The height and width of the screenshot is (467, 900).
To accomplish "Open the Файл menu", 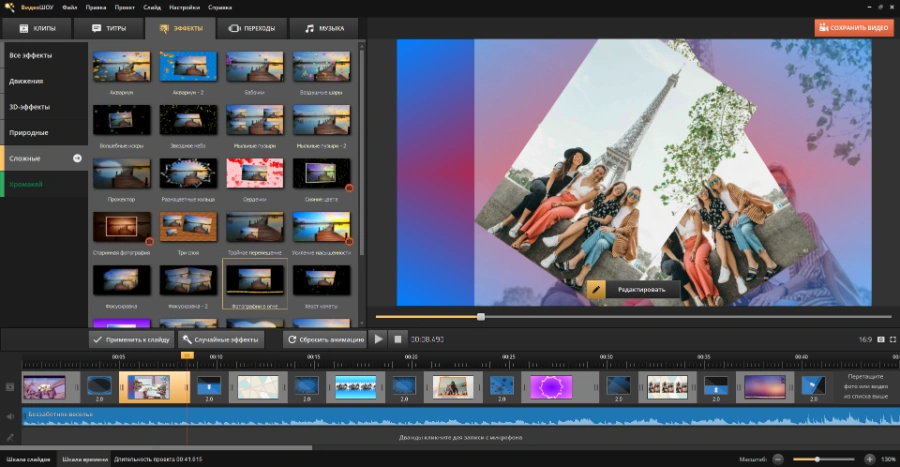I will tap(69, 7).
